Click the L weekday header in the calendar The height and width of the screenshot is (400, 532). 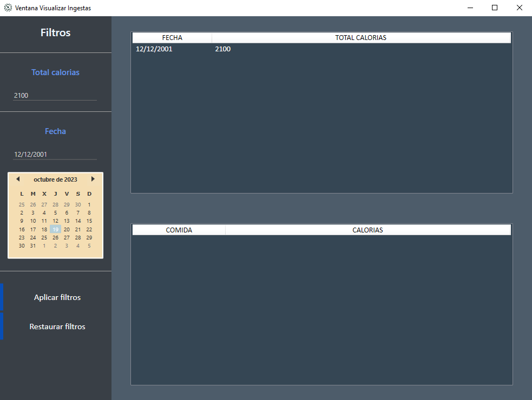[22, 193]
